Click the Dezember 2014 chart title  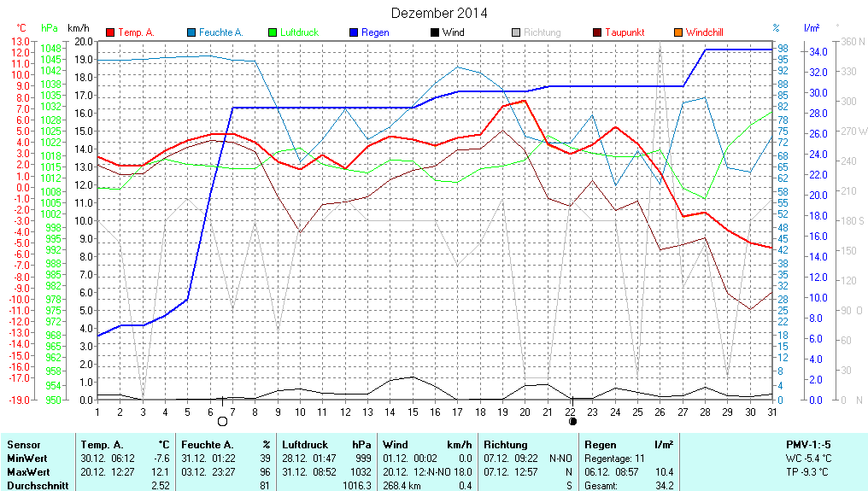coord(439,13)
